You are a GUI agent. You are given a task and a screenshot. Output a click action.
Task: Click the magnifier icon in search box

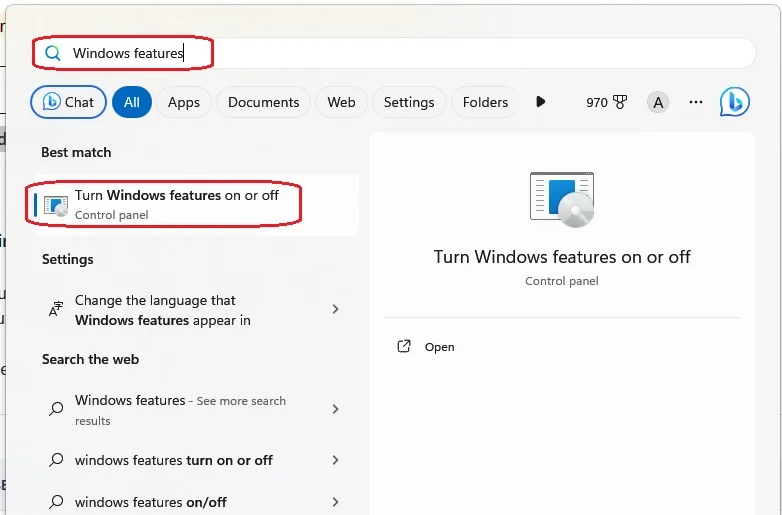[52, 53]
